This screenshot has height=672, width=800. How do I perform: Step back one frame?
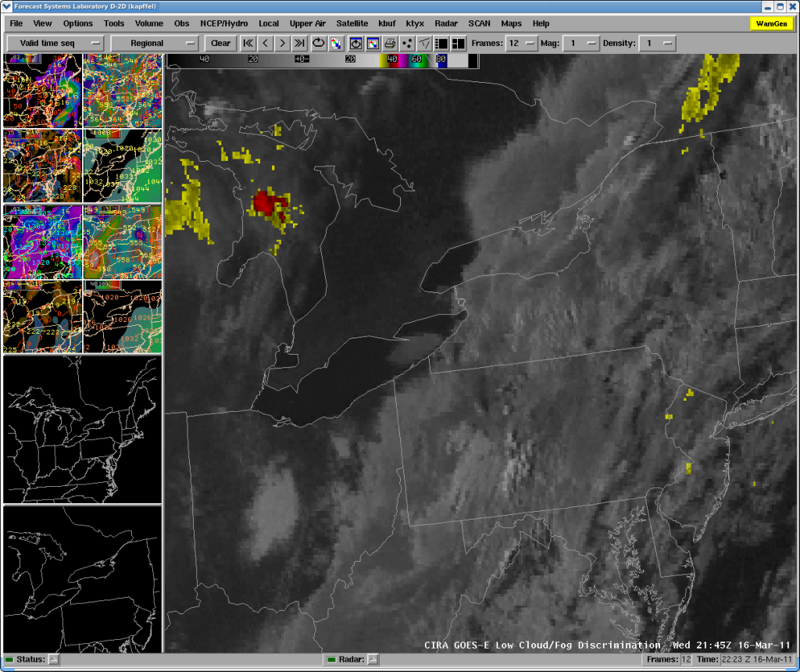(265, 43)
